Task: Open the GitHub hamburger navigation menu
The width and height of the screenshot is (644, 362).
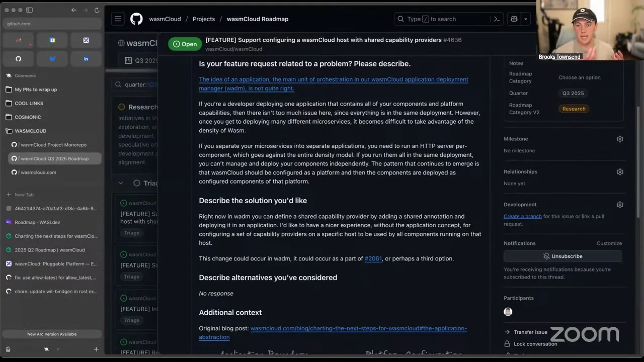Action: (118, 19)
